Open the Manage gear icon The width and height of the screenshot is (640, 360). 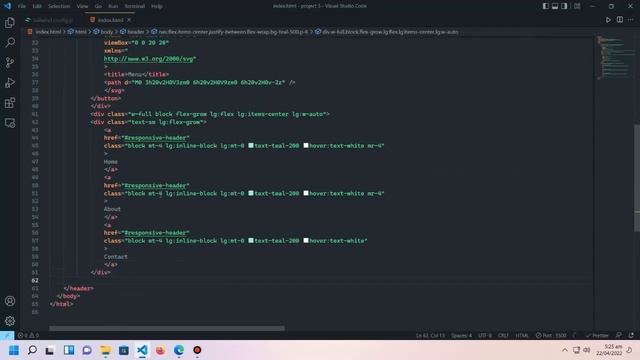(x=10, y=321)
